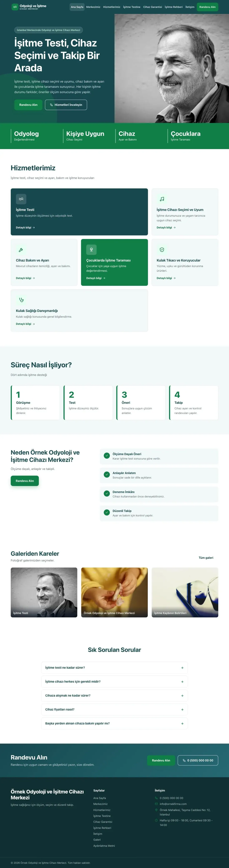Screen dimensions: 229x868
Task: Click the header Randevu Alın button
Action: click(x=207, y=7)
